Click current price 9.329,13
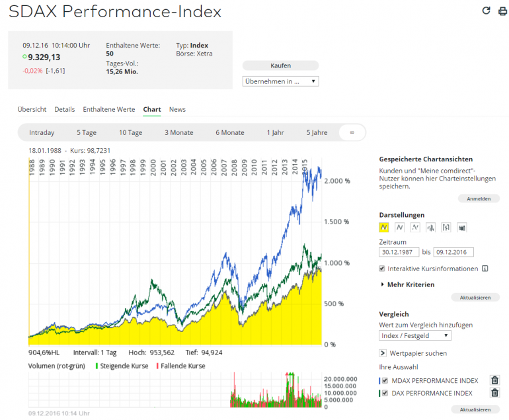509x420 pixels. (x=44, y=57)
